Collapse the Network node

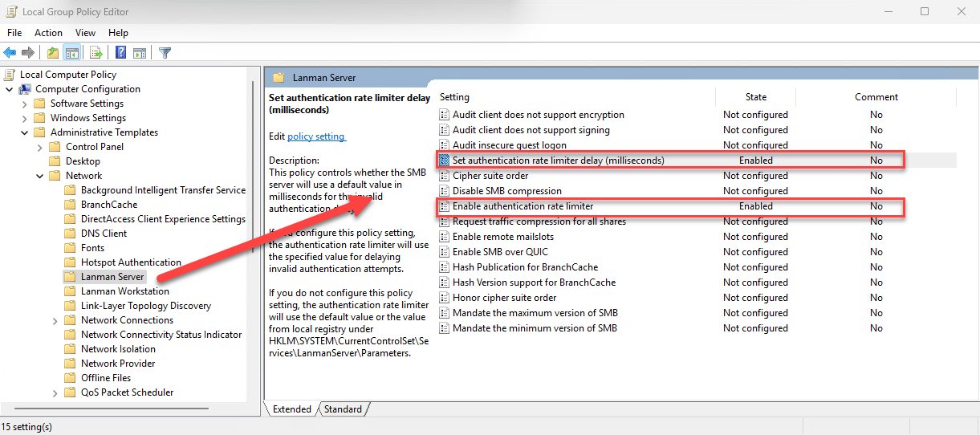click(x=39, y=176)
